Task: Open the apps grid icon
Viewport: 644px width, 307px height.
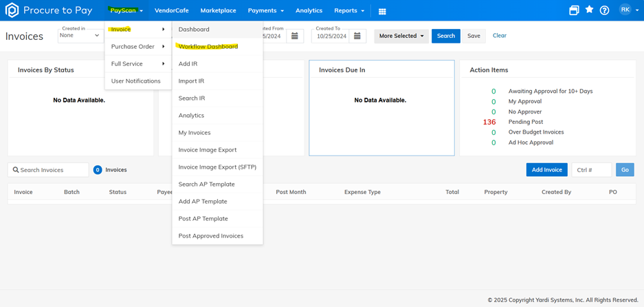Action: pos(382,12)
